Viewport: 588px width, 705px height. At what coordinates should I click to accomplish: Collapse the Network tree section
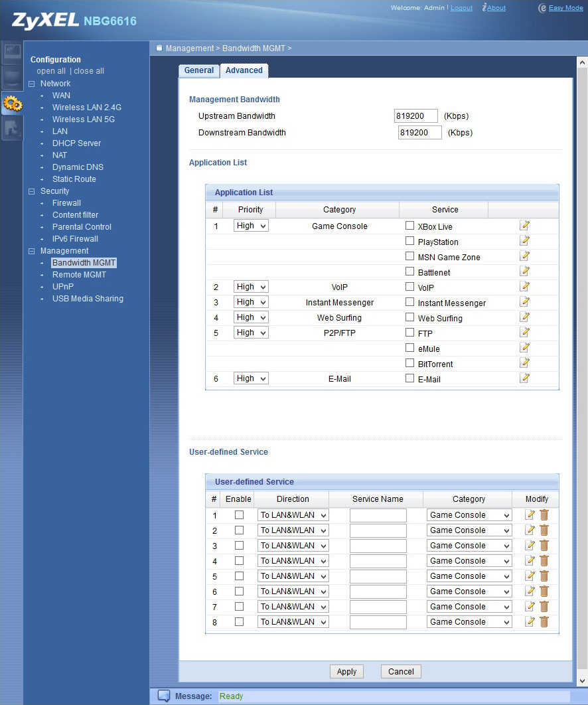[31, 84]
